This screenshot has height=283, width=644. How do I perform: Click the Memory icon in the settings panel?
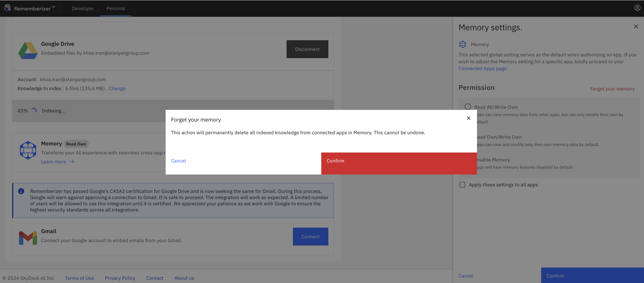[463, 44]
